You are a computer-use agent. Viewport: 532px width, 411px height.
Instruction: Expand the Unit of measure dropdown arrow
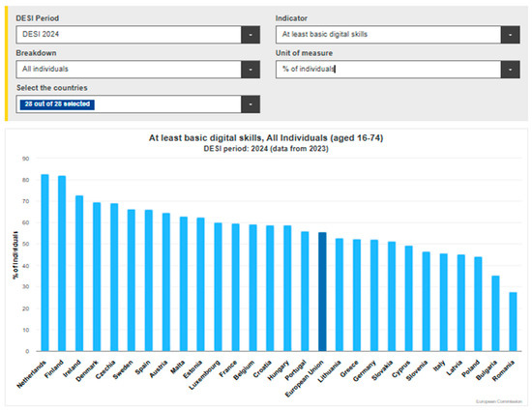tap(510, 70)
